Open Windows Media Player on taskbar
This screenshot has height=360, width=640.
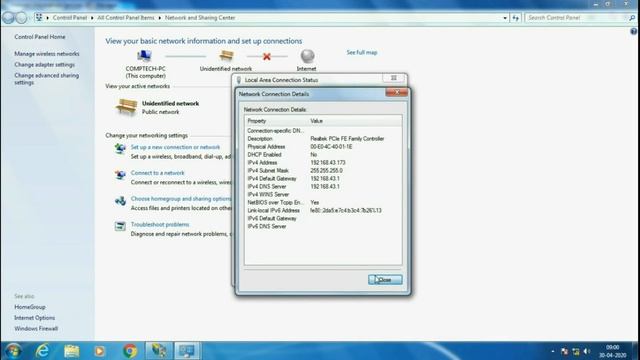click(x=100, y=351)
